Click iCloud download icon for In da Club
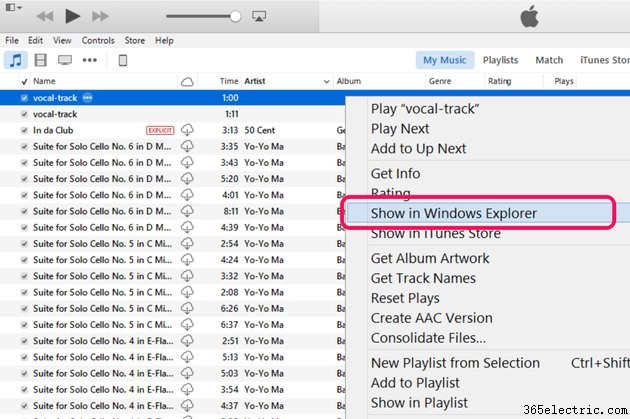Viewport: 630px width, 419px height. click(187, 130)
